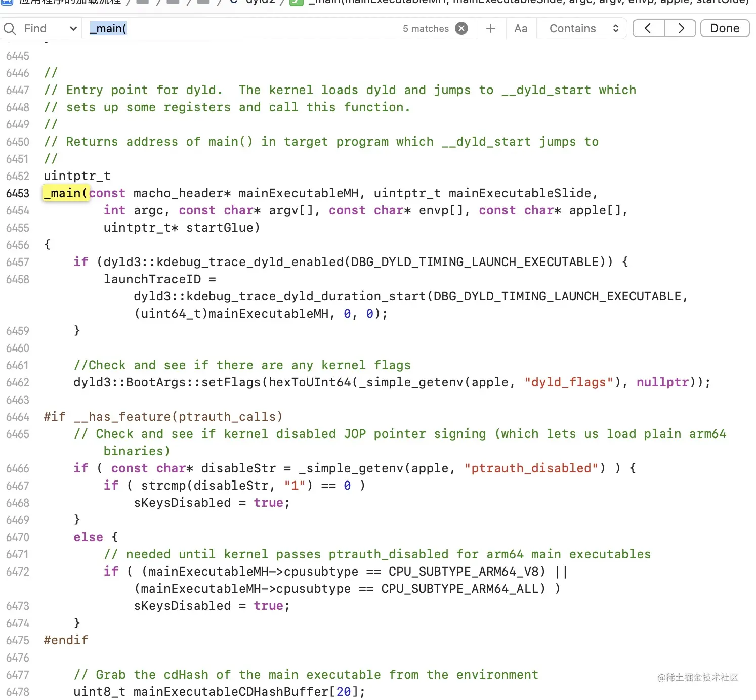Click 'const char* envp[]' parameter on line 6454

pos(396,210)
